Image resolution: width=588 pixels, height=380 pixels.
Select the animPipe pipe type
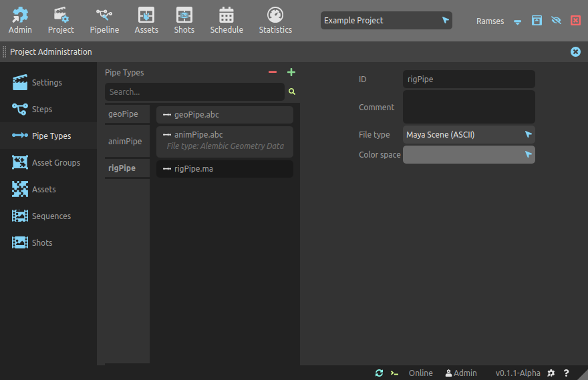pyautogui.click(x=125, y=142)
